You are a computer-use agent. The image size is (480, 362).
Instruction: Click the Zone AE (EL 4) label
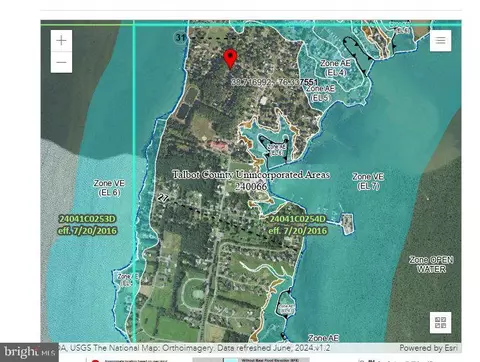335,68
